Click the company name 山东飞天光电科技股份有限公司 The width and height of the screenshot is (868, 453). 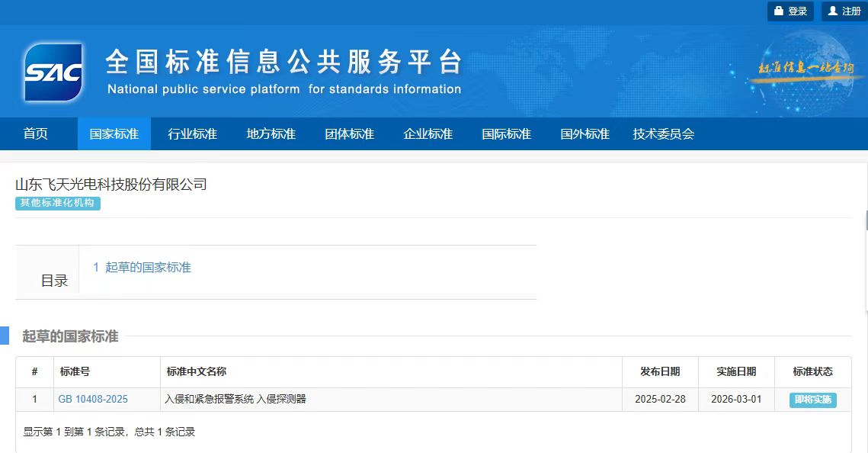[x=111, y=185]
